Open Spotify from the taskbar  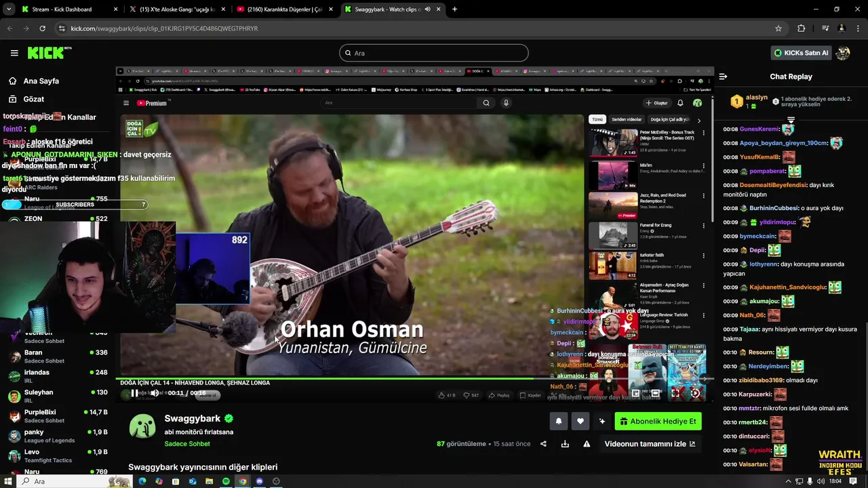[x=226, y=481]
